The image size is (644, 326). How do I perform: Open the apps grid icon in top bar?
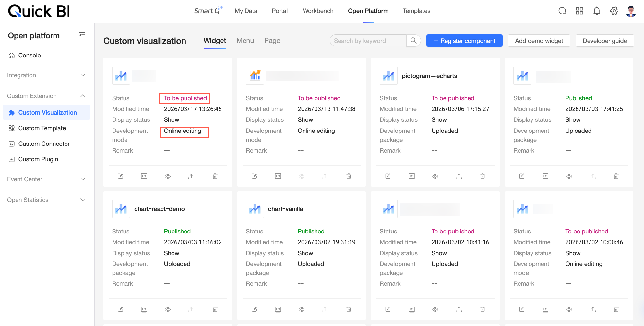tap(579, 11)
